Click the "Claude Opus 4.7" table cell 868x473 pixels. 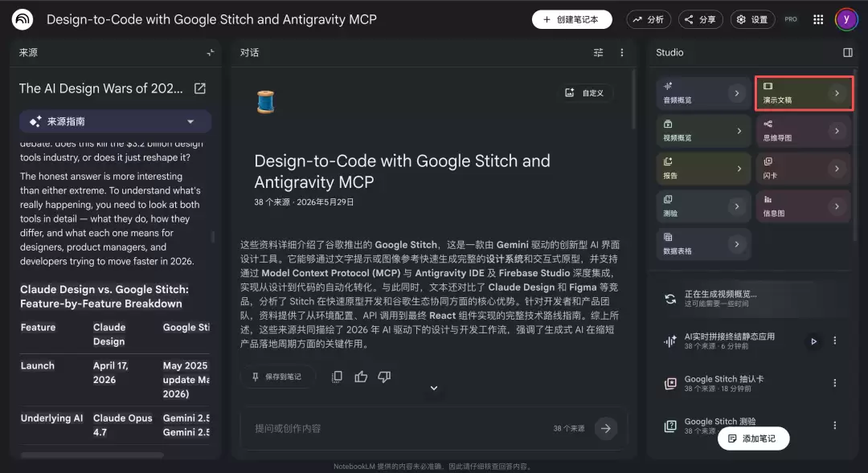(122, 426)
